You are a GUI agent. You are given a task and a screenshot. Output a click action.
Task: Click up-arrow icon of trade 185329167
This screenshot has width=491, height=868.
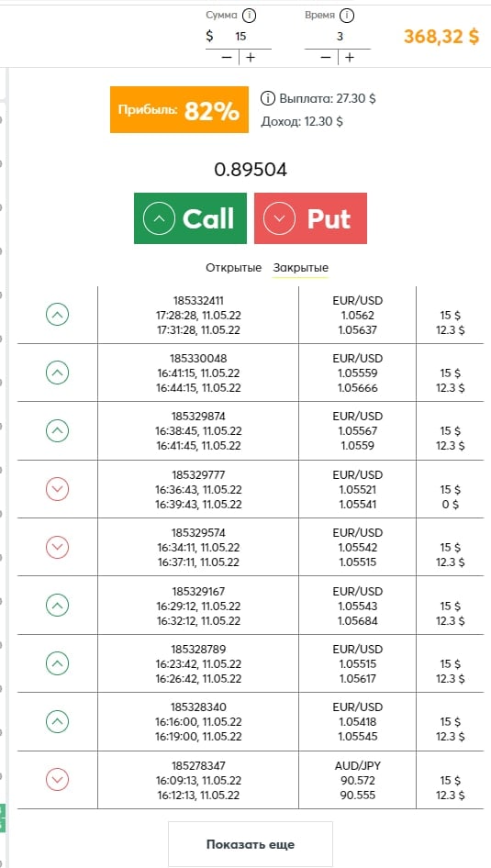coord(57,606)
